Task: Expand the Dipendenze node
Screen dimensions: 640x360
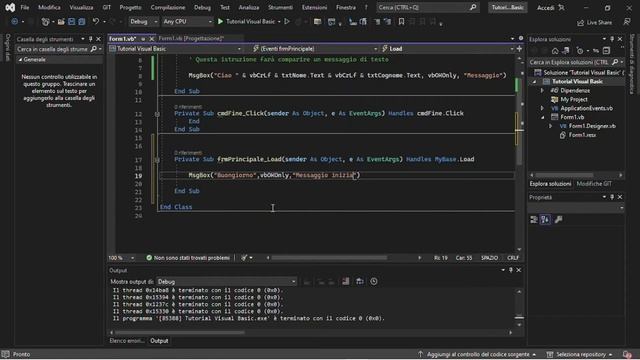Action: [542, 91]
